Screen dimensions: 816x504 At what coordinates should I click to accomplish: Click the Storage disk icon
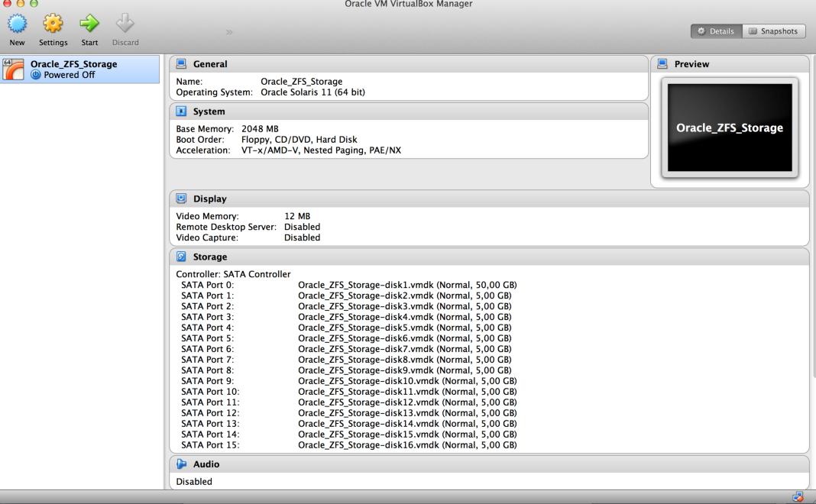[x=181, y=257]
